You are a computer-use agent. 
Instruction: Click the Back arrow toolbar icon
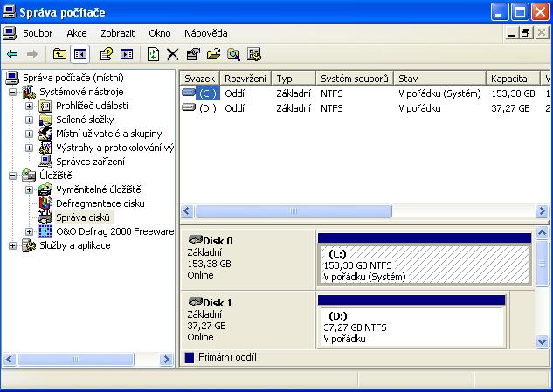[12, 54]
